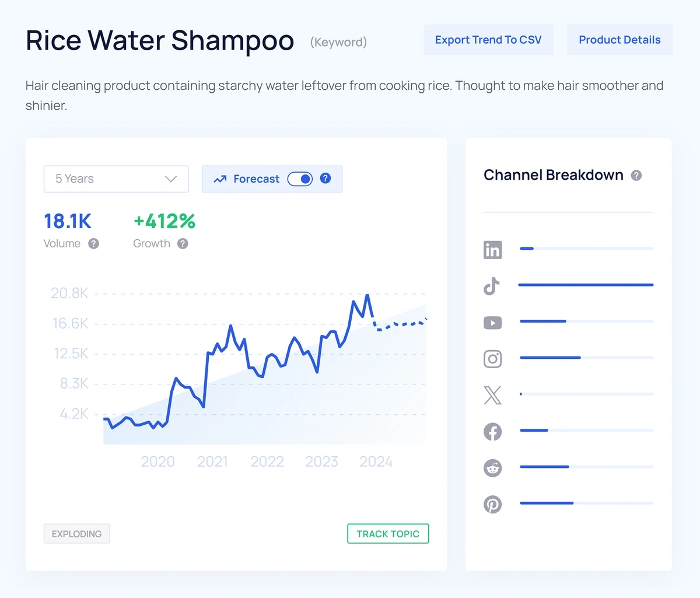Click the 12.5K y-axis label
This screenshot has width=700, height=598.
click(x=71, y=354)
